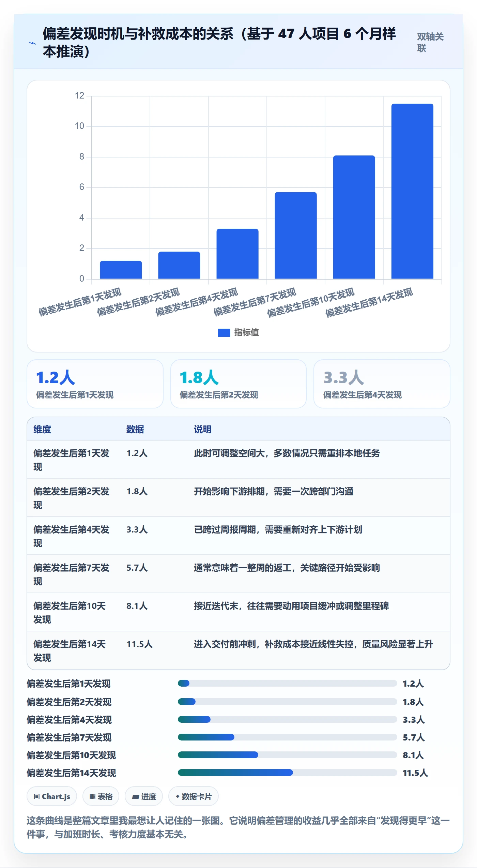Click y-axis label 12
This screenshot has width=477, height=868.
(79, 95)
